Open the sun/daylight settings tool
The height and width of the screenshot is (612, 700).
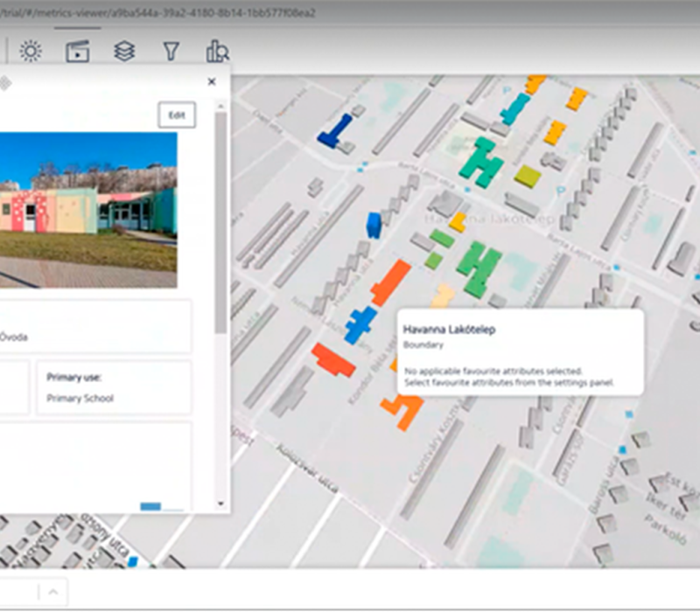coord(31,51)
